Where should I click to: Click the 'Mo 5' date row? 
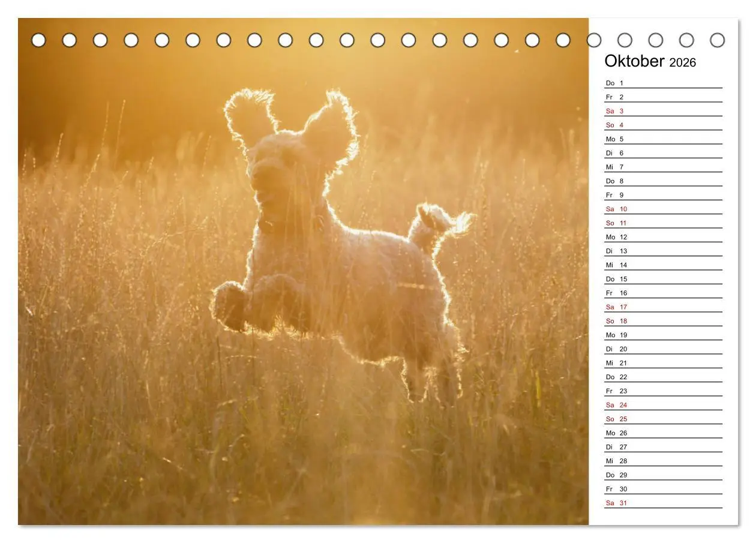coord(663,139)
